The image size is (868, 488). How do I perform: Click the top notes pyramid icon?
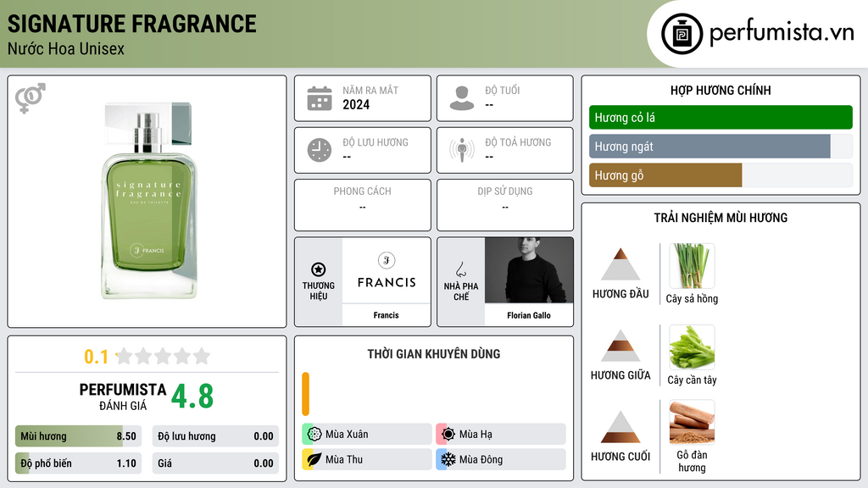[620, 264]
